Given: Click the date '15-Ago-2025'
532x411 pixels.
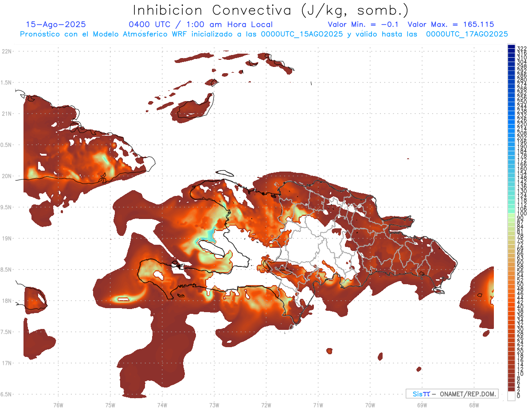Looking at the screenshot, I should [56, 24].
